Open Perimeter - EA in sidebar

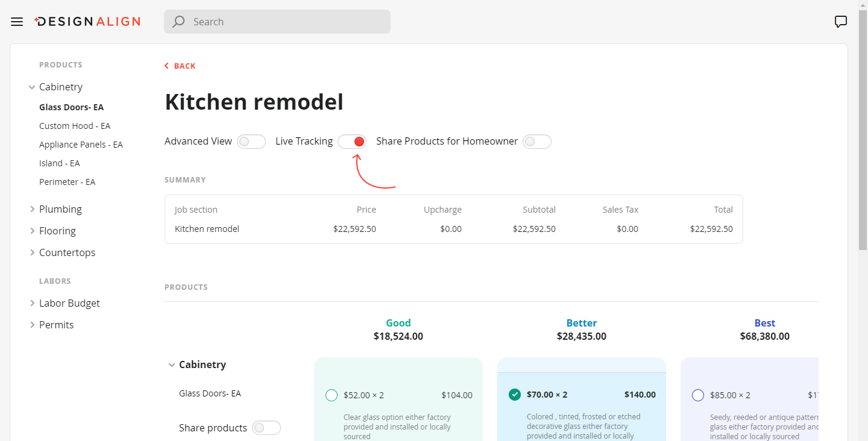click(67, 182)
